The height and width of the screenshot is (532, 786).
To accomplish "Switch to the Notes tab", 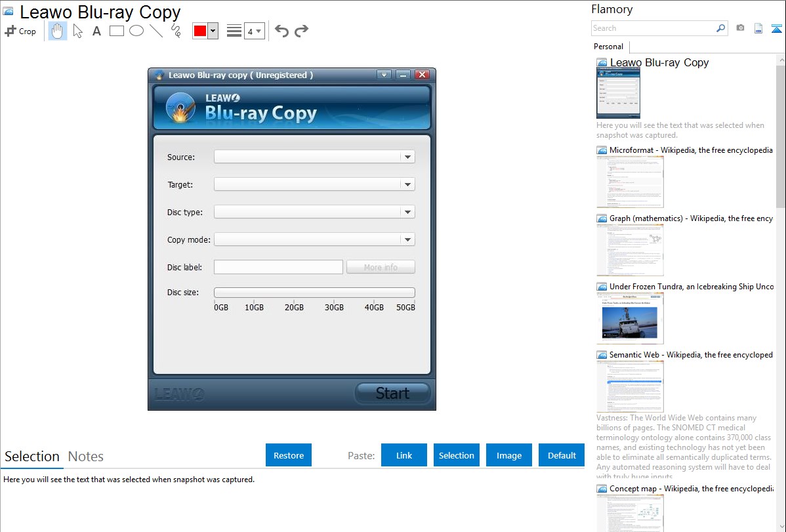I will pos(86,457).
